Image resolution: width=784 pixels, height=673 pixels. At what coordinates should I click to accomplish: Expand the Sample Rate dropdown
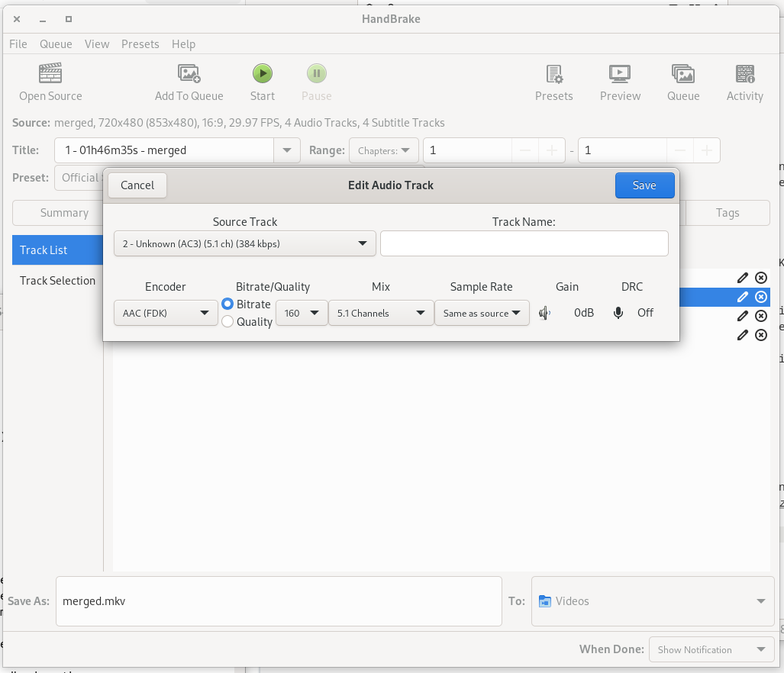[x=482, y=313]
